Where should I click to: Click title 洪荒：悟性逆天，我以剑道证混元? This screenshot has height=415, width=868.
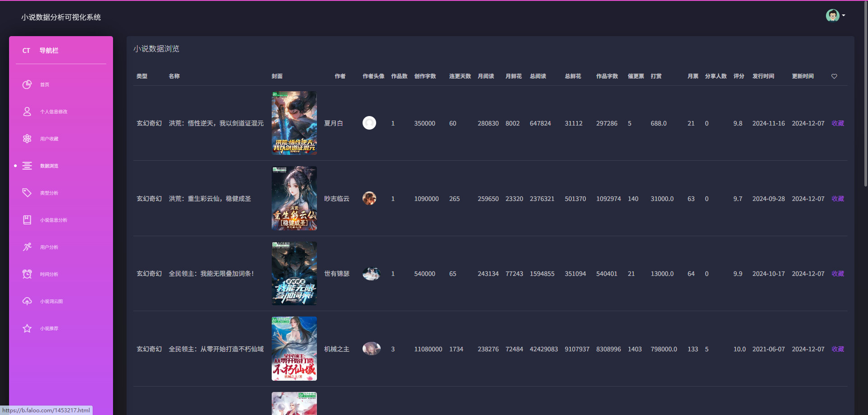click(216, 123)
